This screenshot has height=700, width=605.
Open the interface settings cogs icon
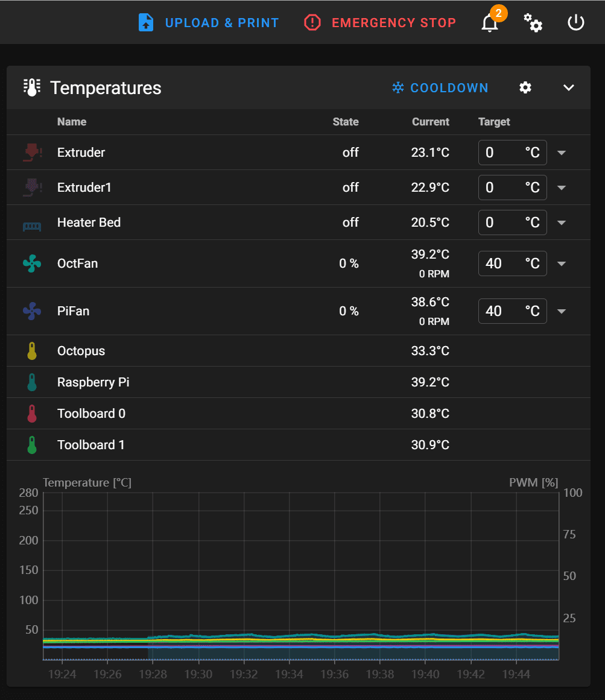[533, 22]
